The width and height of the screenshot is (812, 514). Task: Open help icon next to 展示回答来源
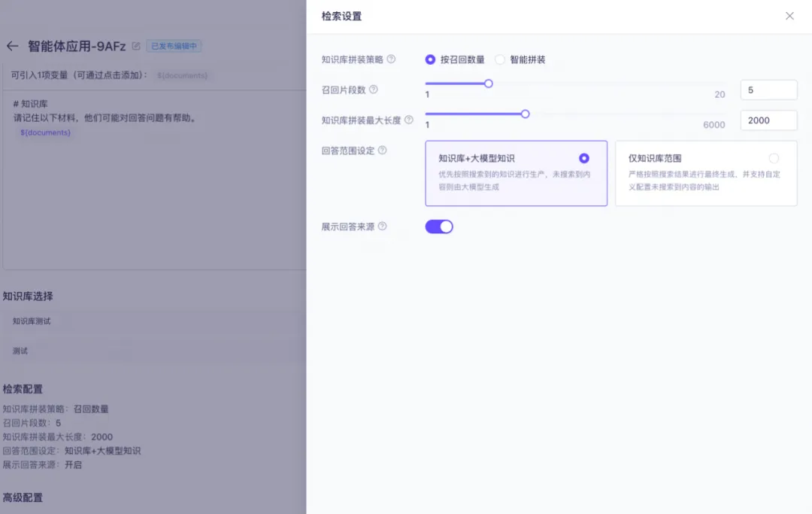tap(382, 226)
